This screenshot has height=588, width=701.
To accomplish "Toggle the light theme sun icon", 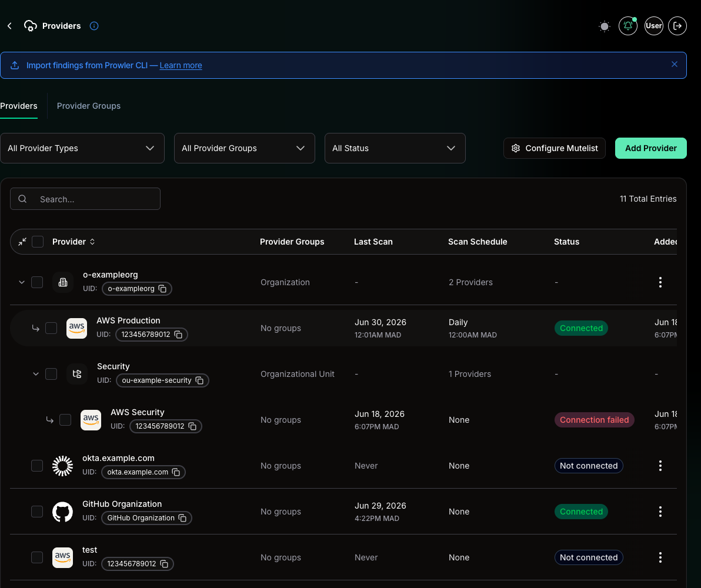I will tap(605, 26).
